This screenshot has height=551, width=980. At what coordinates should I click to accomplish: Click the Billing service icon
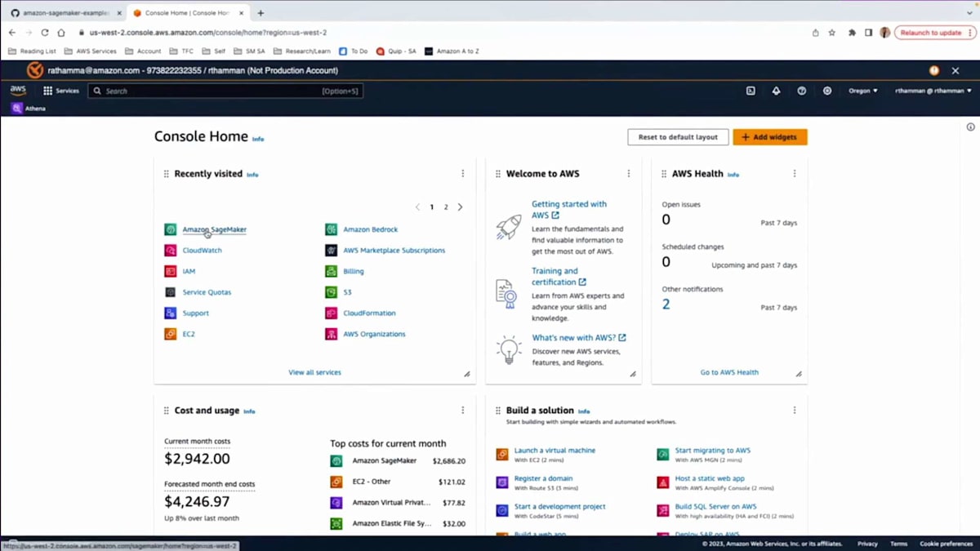click(331, 271)
